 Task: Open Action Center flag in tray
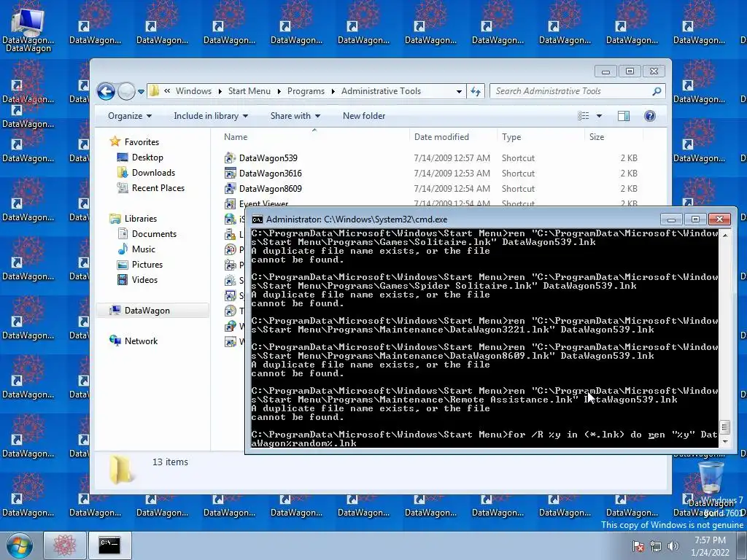pyautogui.click(x=638, y=546)
